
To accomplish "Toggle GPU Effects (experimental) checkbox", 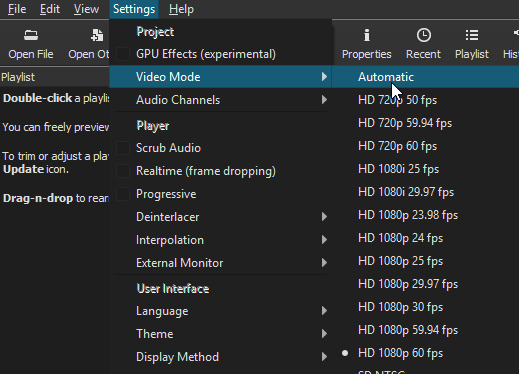I will [x=123, y=54].
